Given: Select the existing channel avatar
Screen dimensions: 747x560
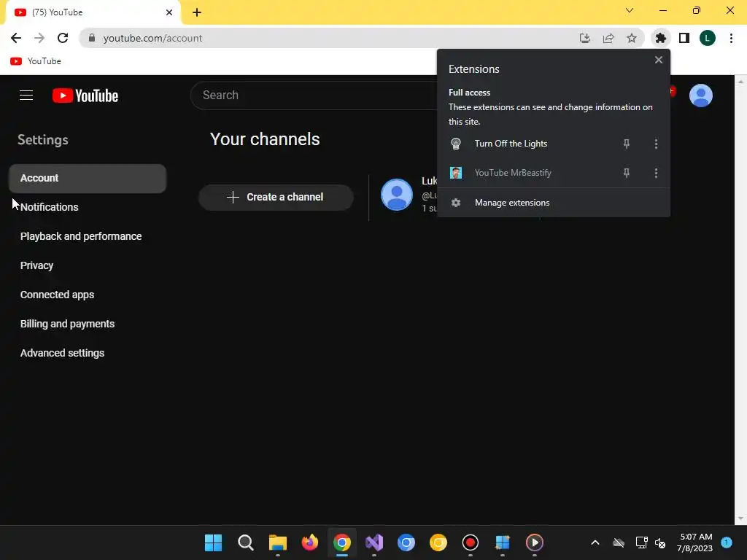Looking at the screenshot, I should pos(396,194).
